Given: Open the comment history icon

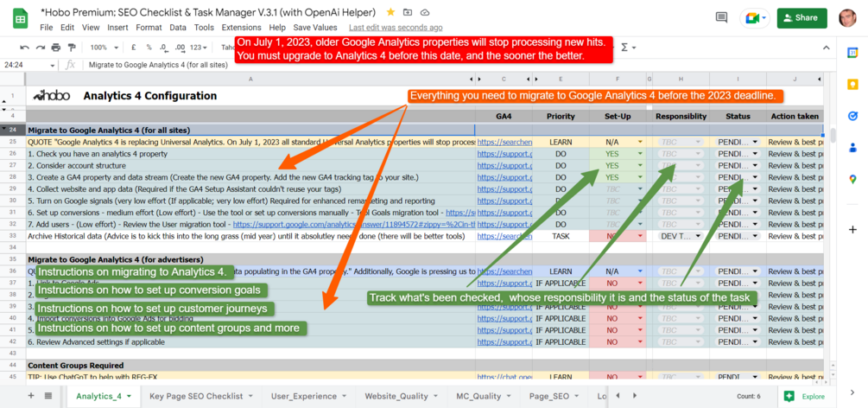Looking at the screenshot, I should tap(721, 18).
